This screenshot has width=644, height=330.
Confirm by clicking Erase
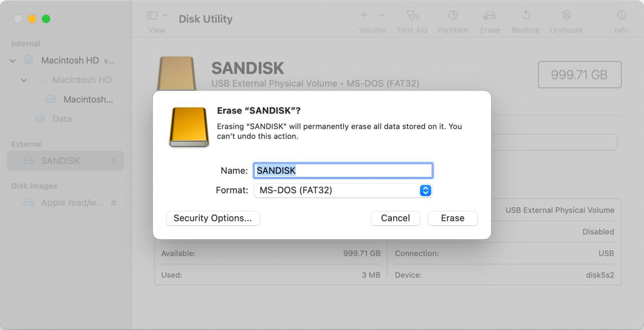click(452, 218)
